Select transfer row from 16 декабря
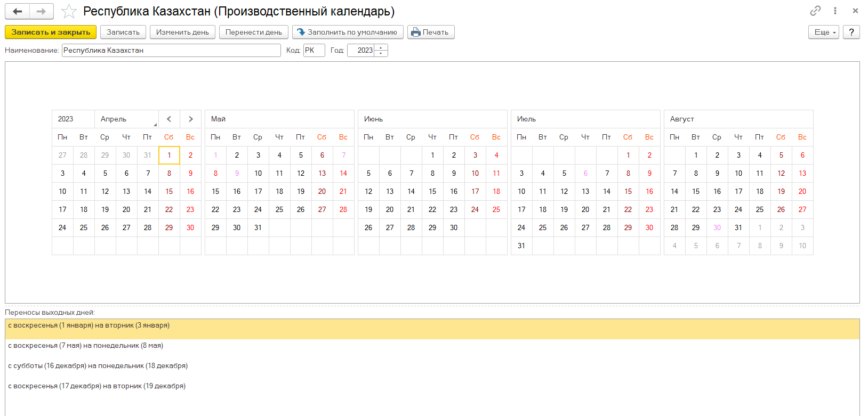 click(x=432, y=369)
